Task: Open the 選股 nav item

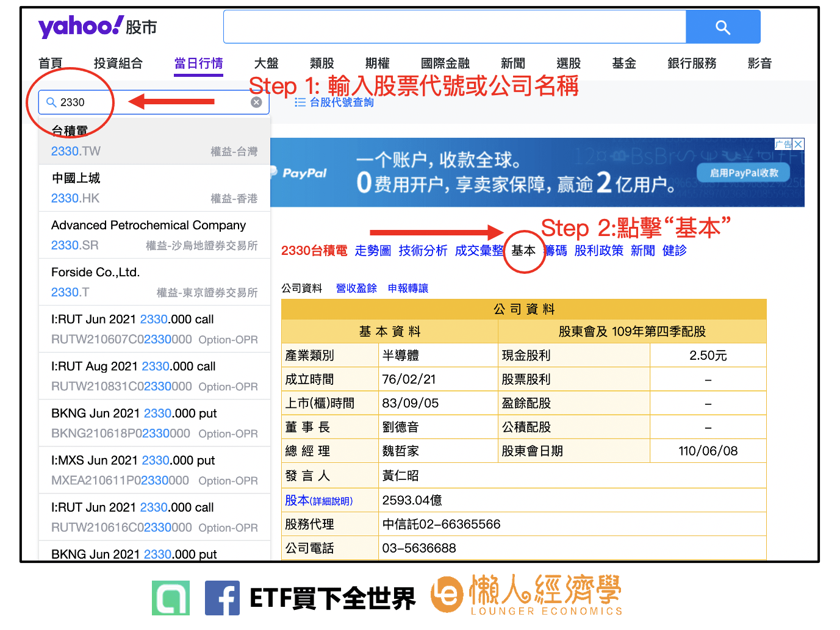Action: (569, 63)
